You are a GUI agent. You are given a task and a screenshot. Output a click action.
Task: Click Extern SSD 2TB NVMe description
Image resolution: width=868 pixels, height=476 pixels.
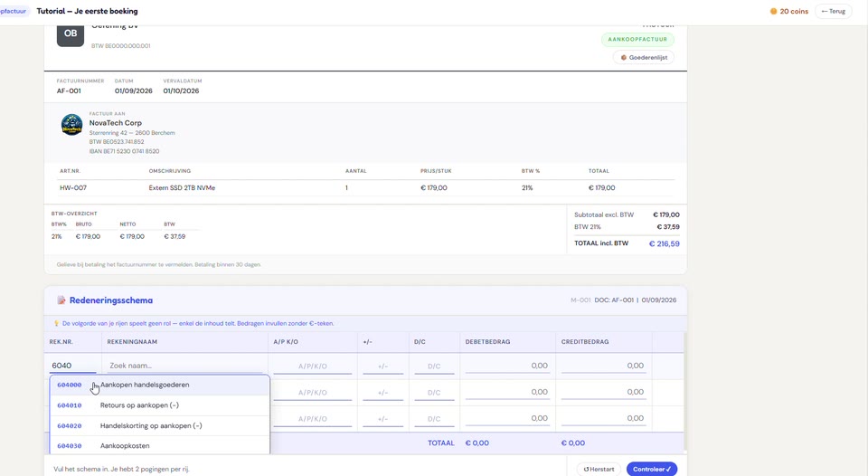pos(182,188)
